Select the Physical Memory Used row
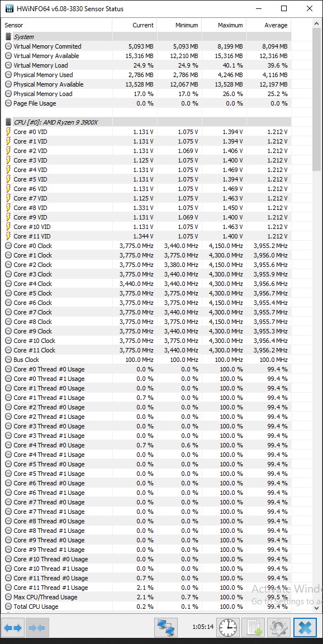The image size is (323, 644). 146,75
